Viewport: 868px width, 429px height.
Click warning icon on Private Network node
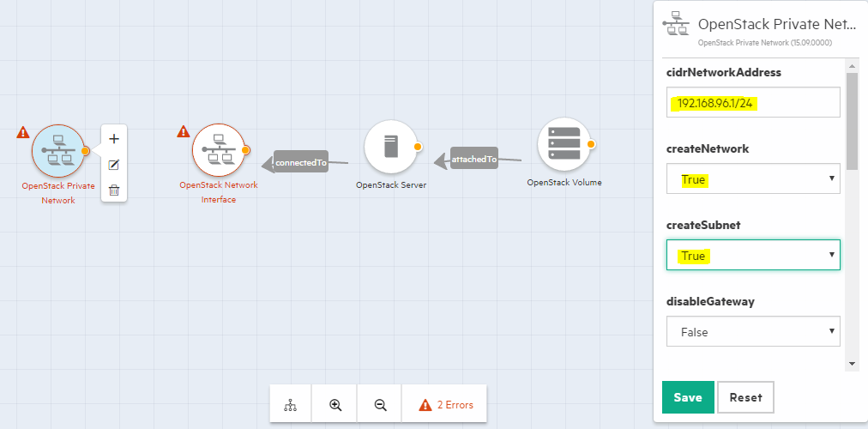coord(23,132)
